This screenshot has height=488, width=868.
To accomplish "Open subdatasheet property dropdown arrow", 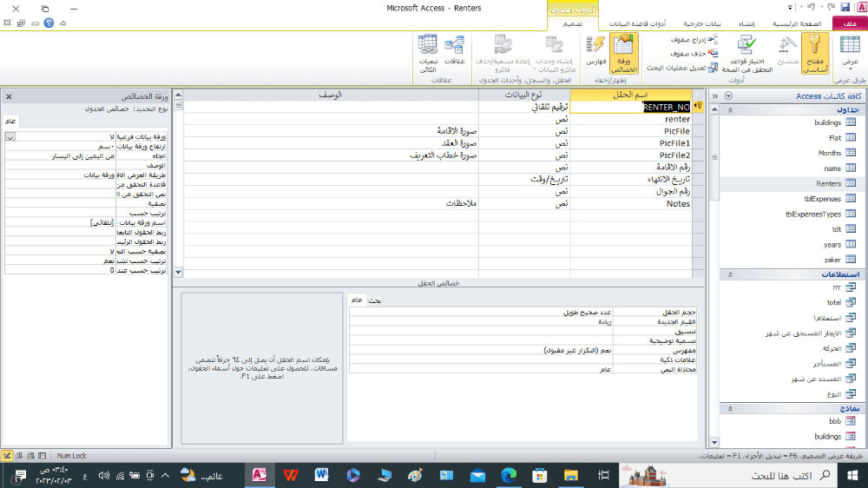I will click(10, 137).
